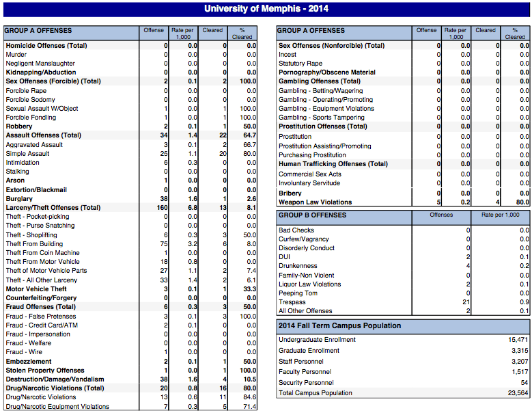Viewport: 532px width, 415px height.
Task: Select the GROUP B OFFENSES table header
Action: tap(311, 215)
